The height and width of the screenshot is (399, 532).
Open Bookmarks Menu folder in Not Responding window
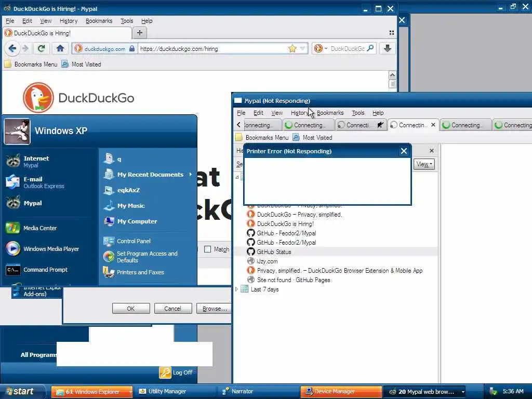tap(262, 137)
